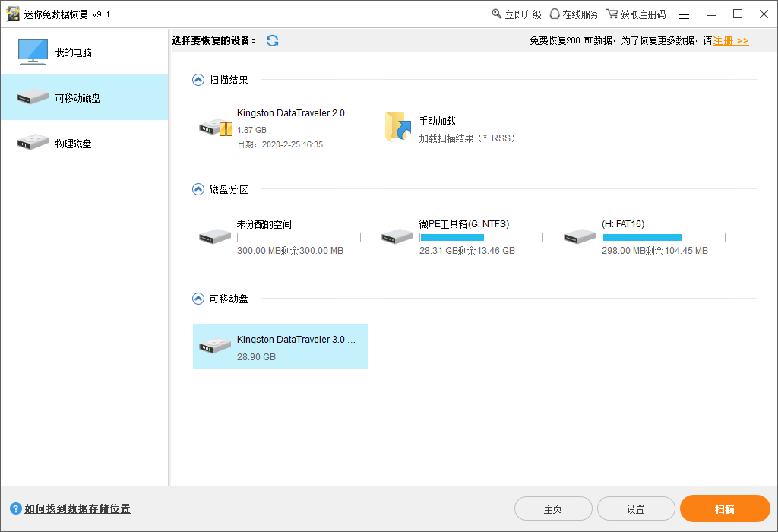
Task: Click the 手动加载 folder icon
Action: (x=398, y=127)
